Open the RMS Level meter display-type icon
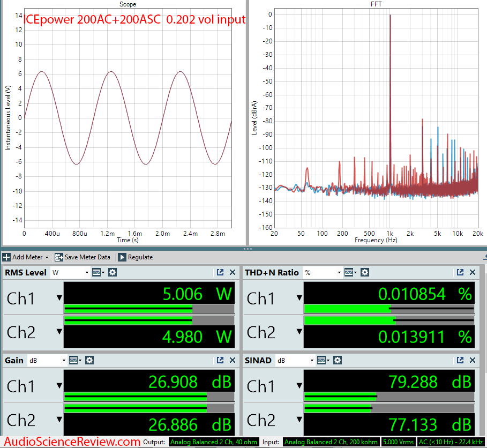Viewport: 487px width, 448px height. coord(98,272)
